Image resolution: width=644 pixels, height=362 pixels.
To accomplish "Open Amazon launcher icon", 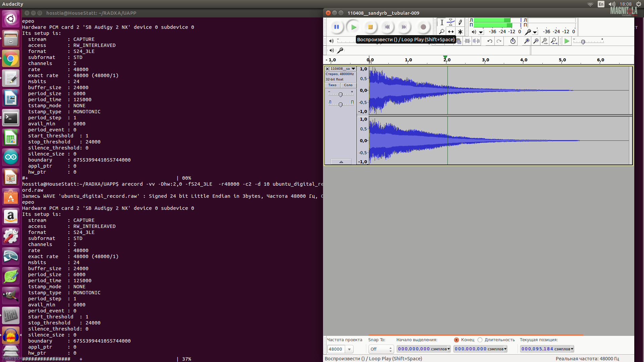I will (x=11, y=217).
